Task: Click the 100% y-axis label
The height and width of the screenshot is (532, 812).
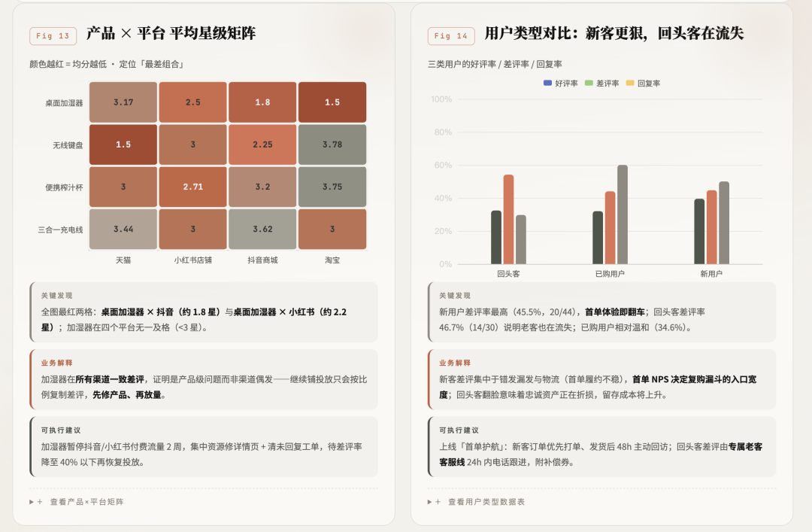Action: (442, 99)
